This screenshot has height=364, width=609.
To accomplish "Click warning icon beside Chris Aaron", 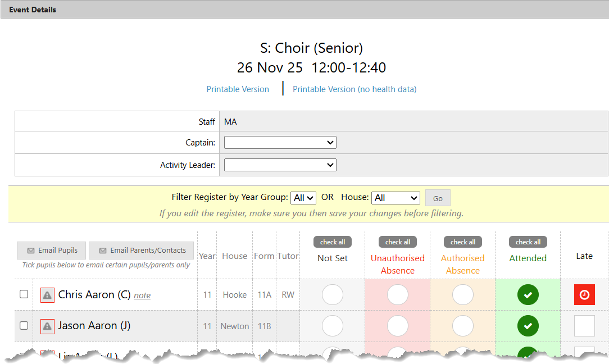I will [47, 295].
